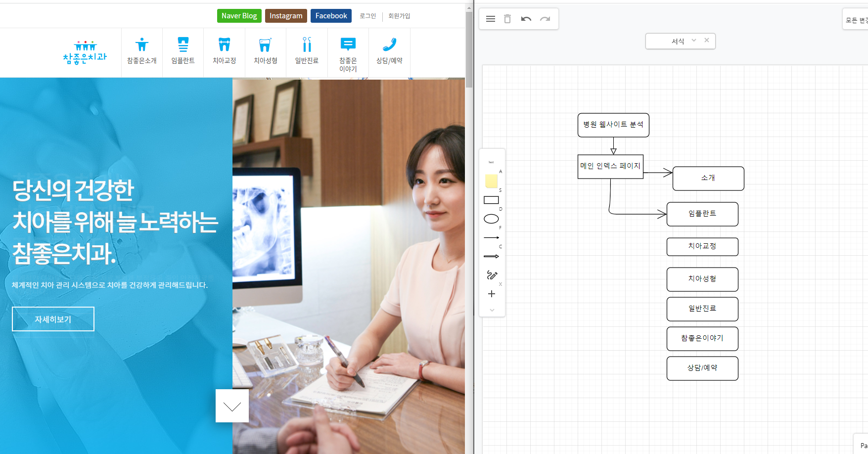Open the 치아교정 menu item
This screenshot has height=454, width=868.
click(225, 52)
